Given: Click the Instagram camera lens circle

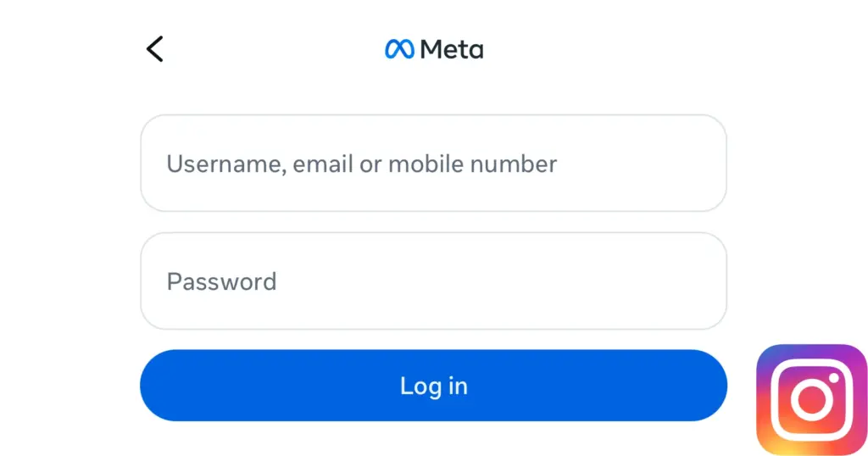Looking at the screenshot, I should 811,400.
